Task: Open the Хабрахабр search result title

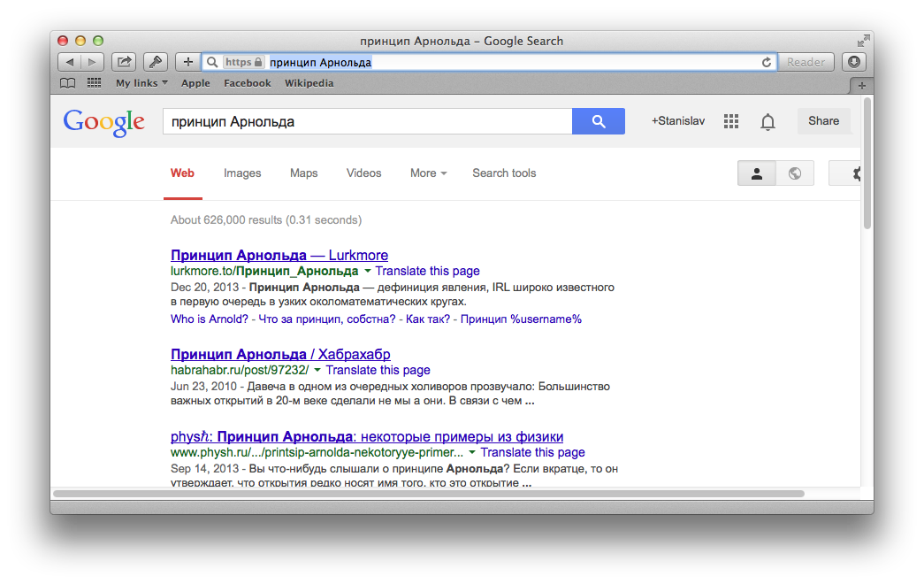Action: tap(280, 354)
